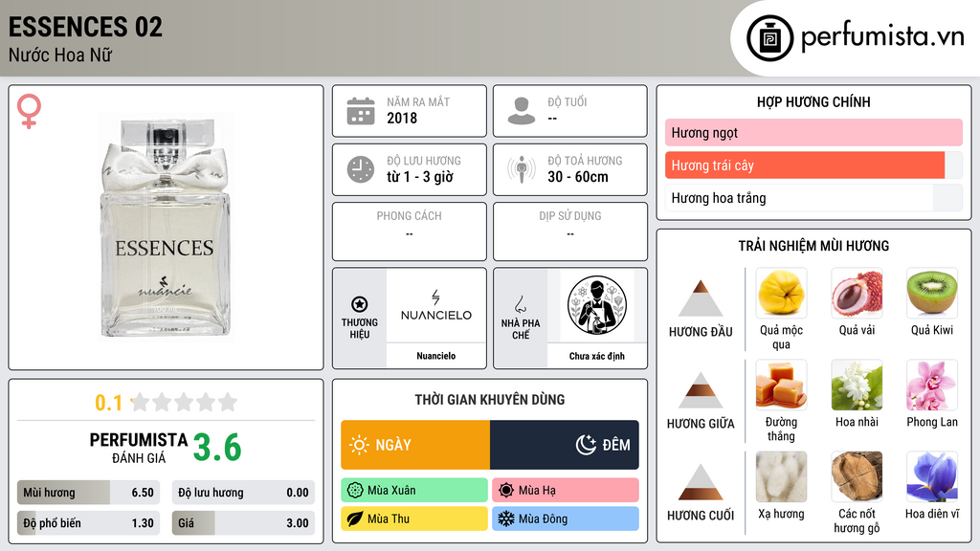Click the Quả Kiwi note thumbnail
980x551 pixels.
(932, 293)
